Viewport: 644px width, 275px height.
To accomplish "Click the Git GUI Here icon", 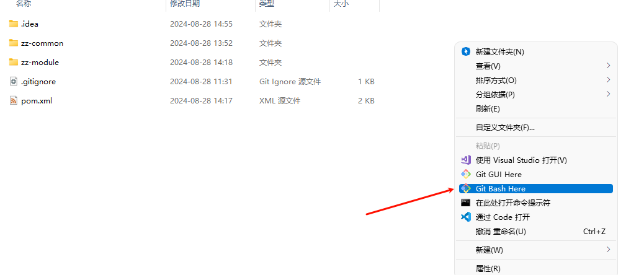I will [465, 174].
